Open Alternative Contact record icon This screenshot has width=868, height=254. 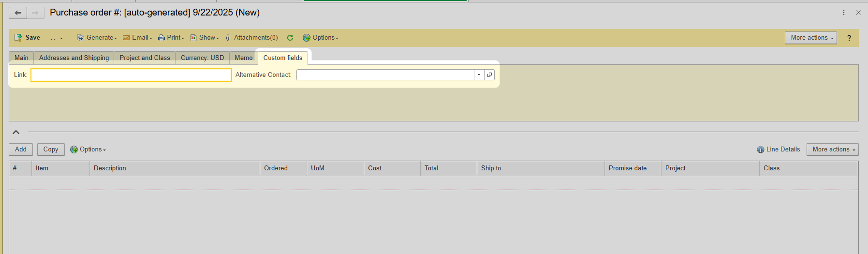tap(489, 75)
